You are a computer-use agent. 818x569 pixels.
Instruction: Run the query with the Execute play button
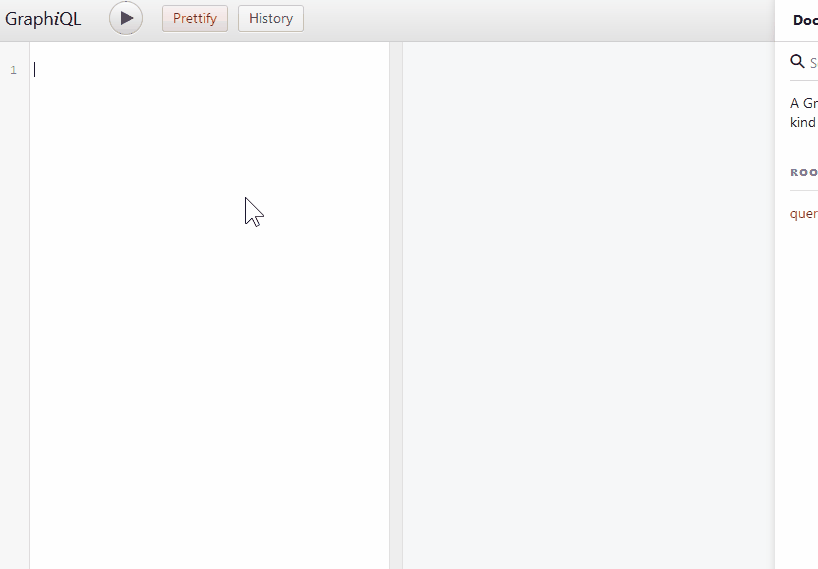coord(126,18)
